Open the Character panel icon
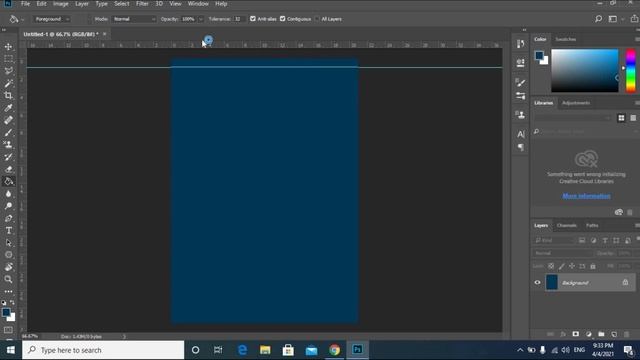 point(521,134)
